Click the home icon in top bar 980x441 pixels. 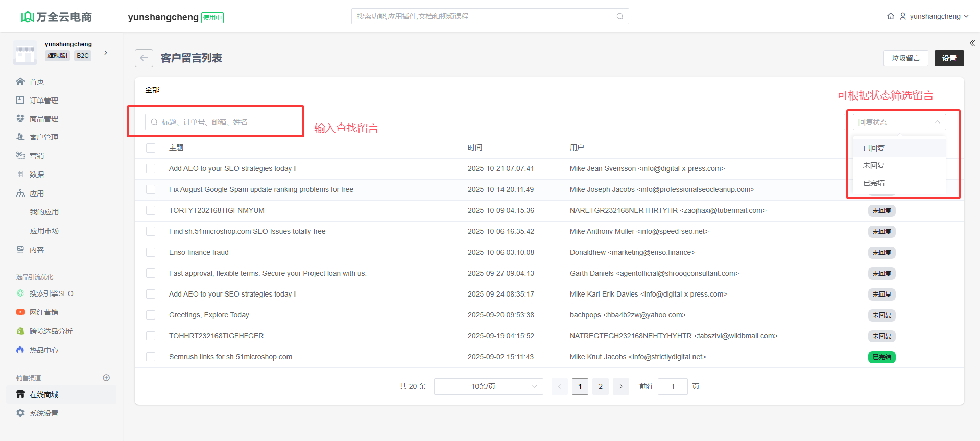[x=890, y=16]
